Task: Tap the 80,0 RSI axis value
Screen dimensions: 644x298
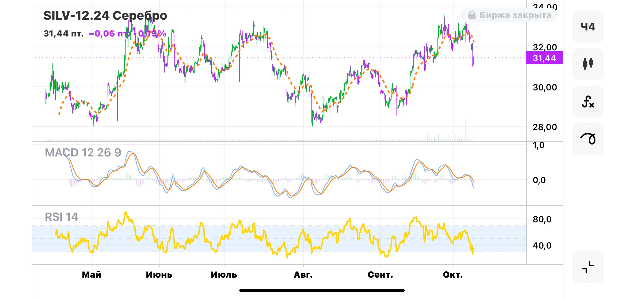Action: 542,219
